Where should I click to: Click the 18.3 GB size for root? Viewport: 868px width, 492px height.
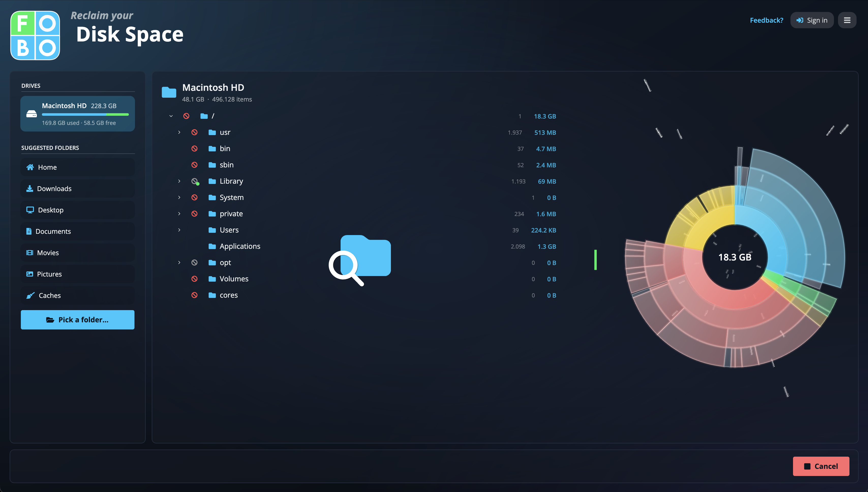pyautogui.click(x=545, y=116)
